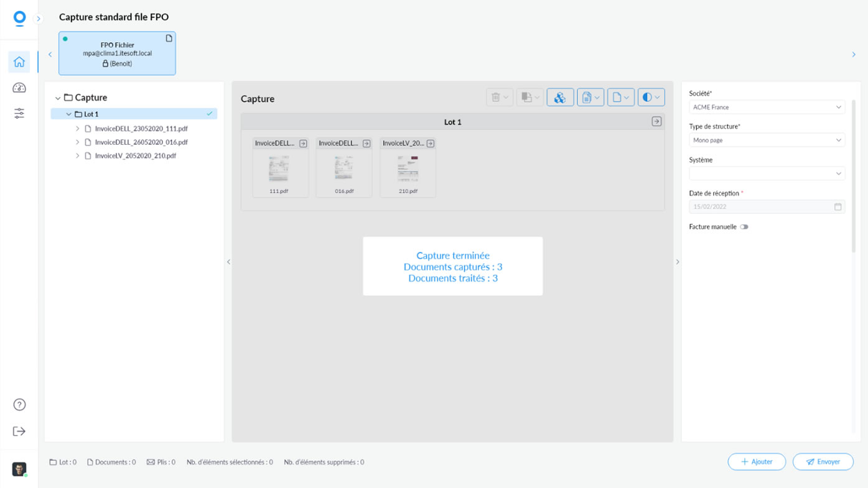Viewport: 868px width, 488px height.
Task: Open the dashboard gauge icon
Action: [x=19, y=88]
